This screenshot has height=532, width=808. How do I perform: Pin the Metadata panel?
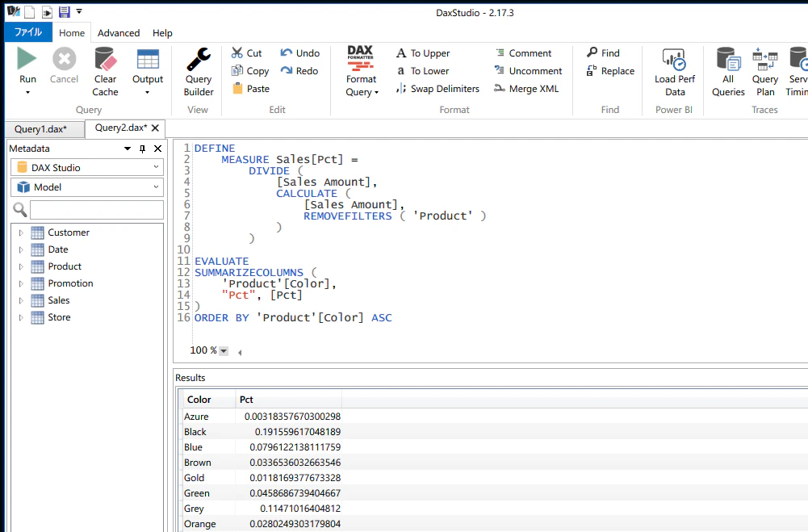pos(142,149)
